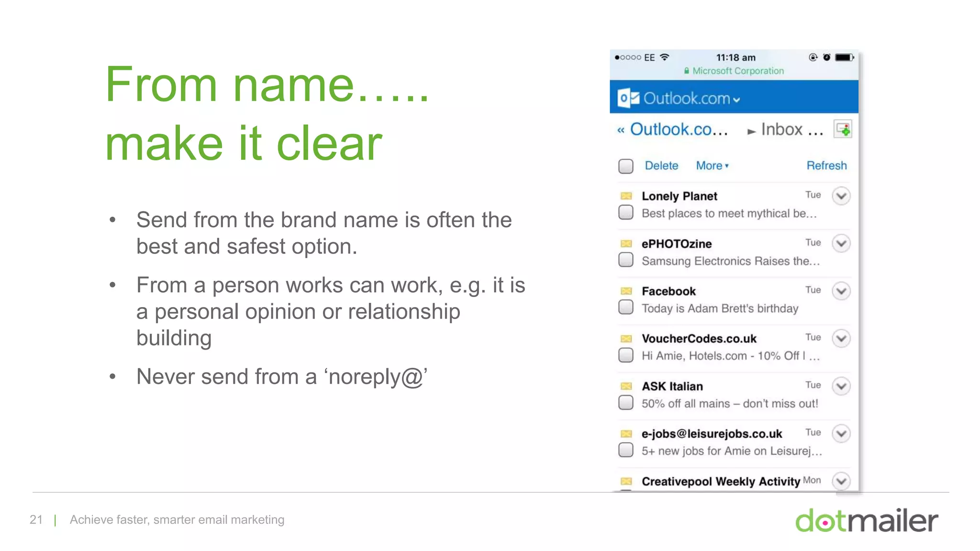Screen dimensions: 980x551
Task: Click envelope icon beside Creativepool Weekly Activity
Action: tap(626, 481)
